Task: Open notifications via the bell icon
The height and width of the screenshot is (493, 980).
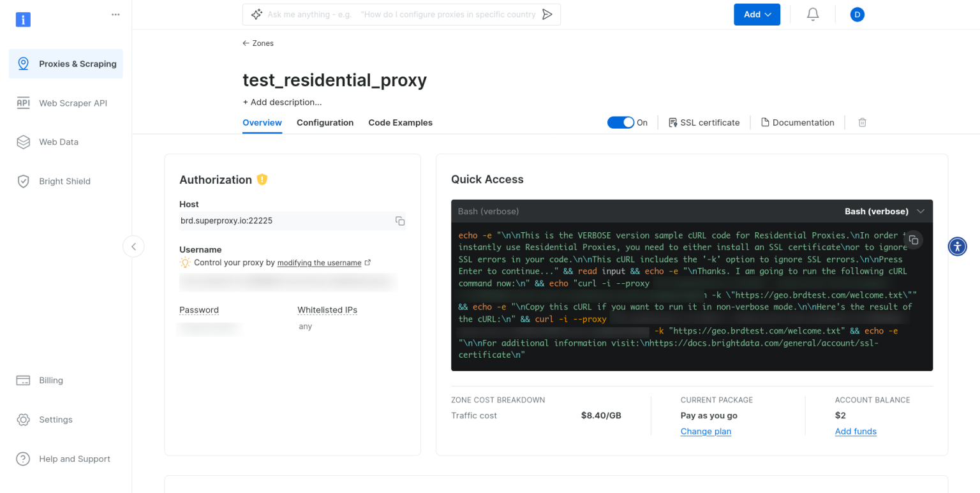Action: coord(813,14)
